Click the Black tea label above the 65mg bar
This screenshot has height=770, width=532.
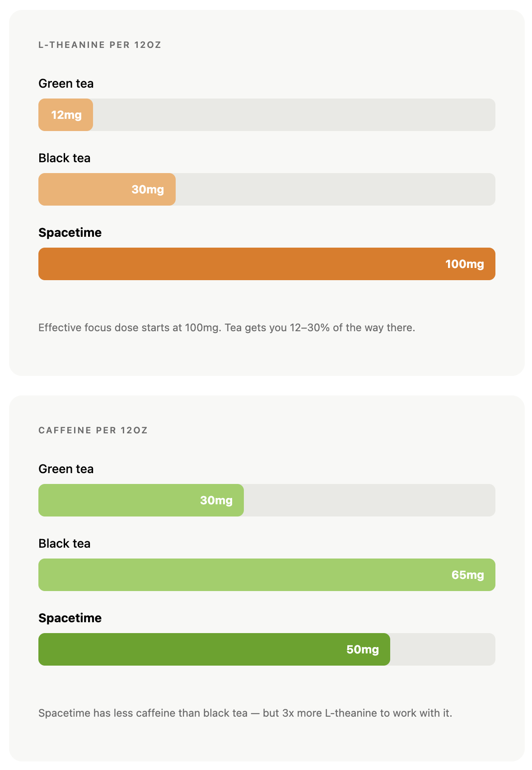pos(65,544)
